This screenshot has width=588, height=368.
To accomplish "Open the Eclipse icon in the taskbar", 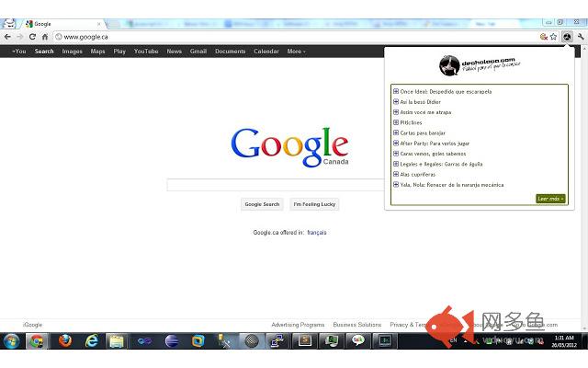I will 172,341.
